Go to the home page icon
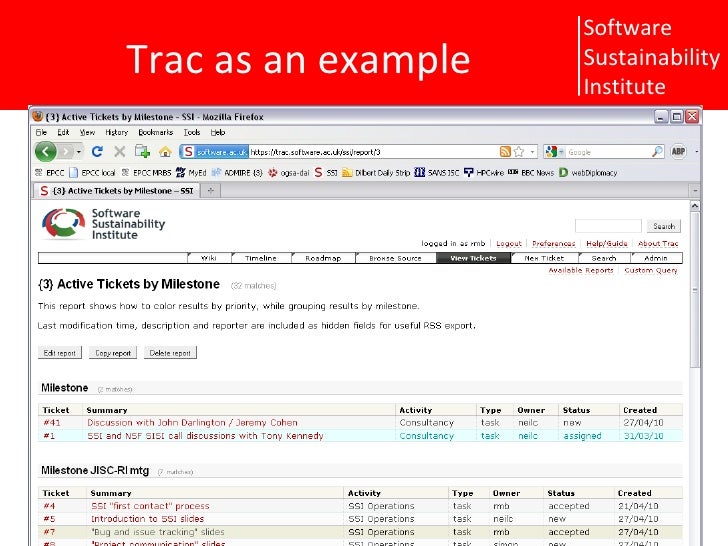728x546 pixels. click(165, 152)
